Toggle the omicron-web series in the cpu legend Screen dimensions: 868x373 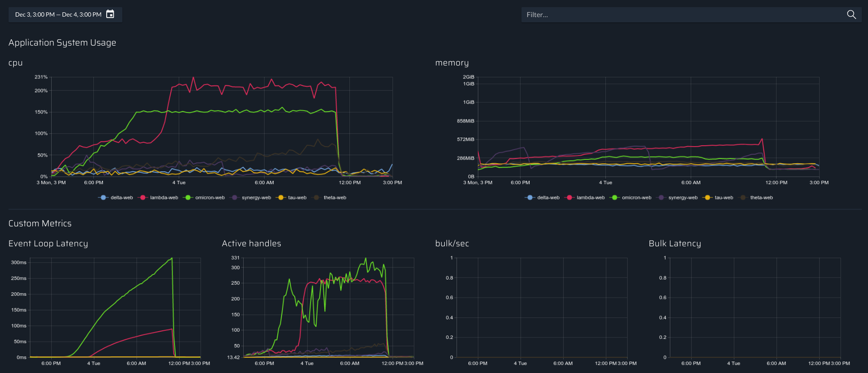(x=210, y=197)
